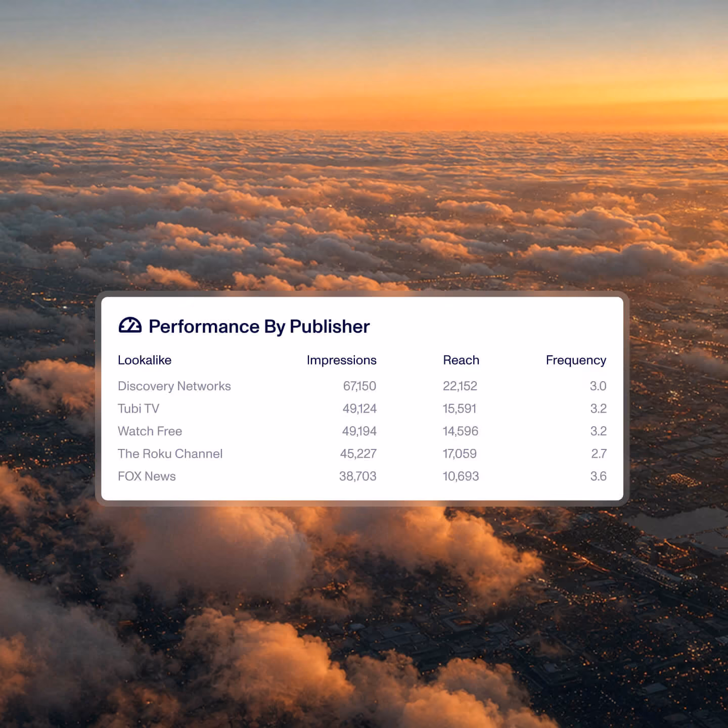
Task: Select the Performance By Publisher heading
Action: tap(259, 327)
